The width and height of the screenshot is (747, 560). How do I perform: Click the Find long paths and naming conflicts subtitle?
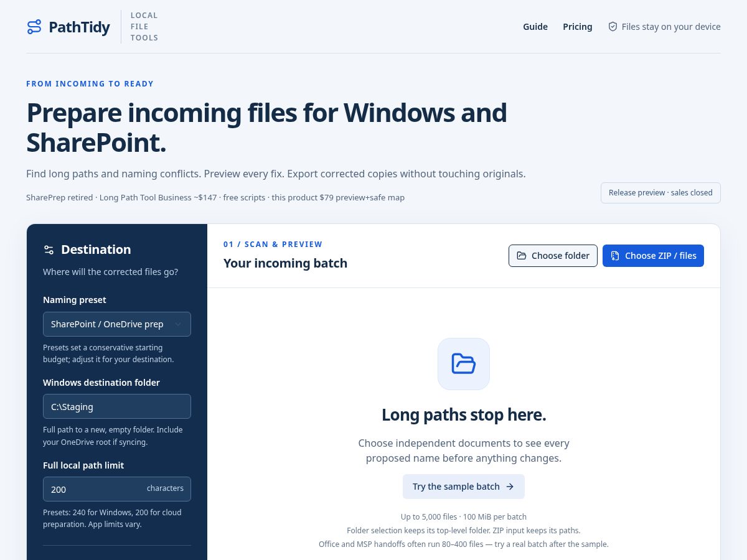tap(276, 174)
